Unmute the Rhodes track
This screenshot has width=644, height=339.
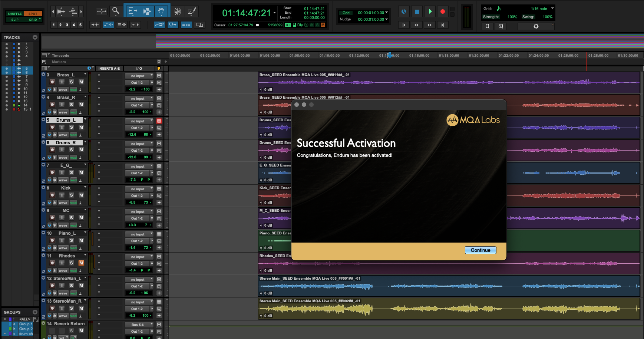tap(81, 263)
